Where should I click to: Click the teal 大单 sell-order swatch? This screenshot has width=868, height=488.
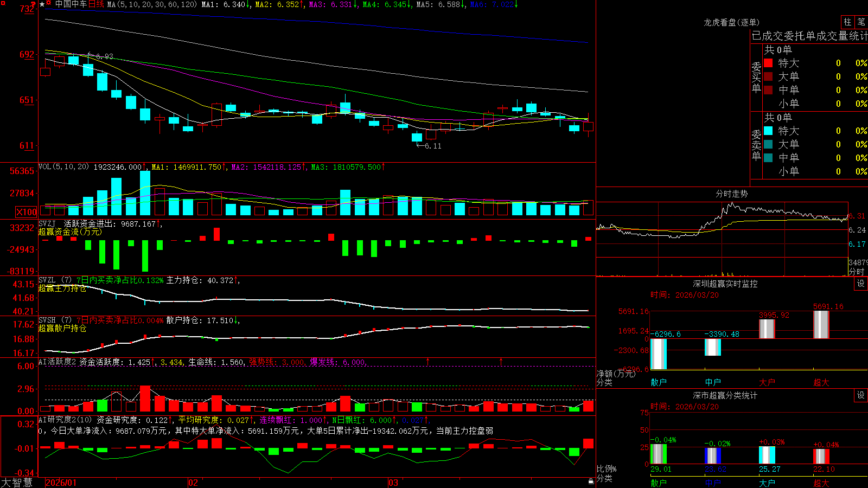pos(768,144)
